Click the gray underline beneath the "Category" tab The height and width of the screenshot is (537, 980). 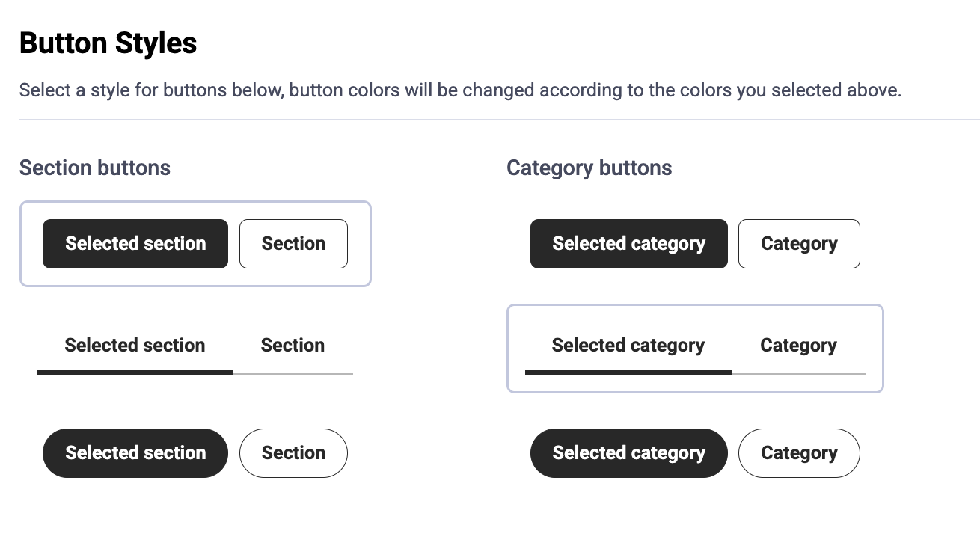[x=798, y=373]
